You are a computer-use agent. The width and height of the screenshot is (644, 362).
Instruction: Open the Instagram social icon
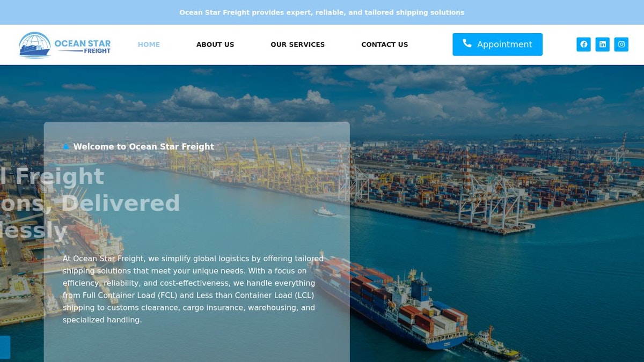click(x=621, y=45)
